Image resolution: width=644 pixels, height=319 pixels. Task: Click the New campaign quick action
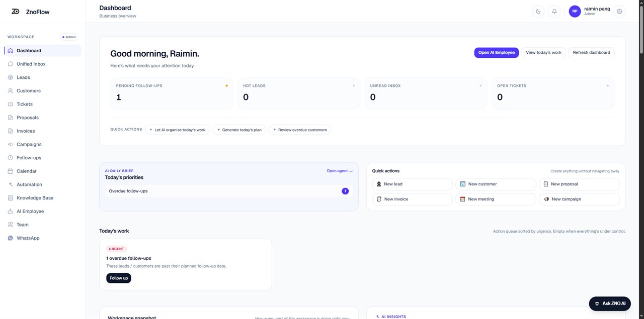[x=579, y=199]
